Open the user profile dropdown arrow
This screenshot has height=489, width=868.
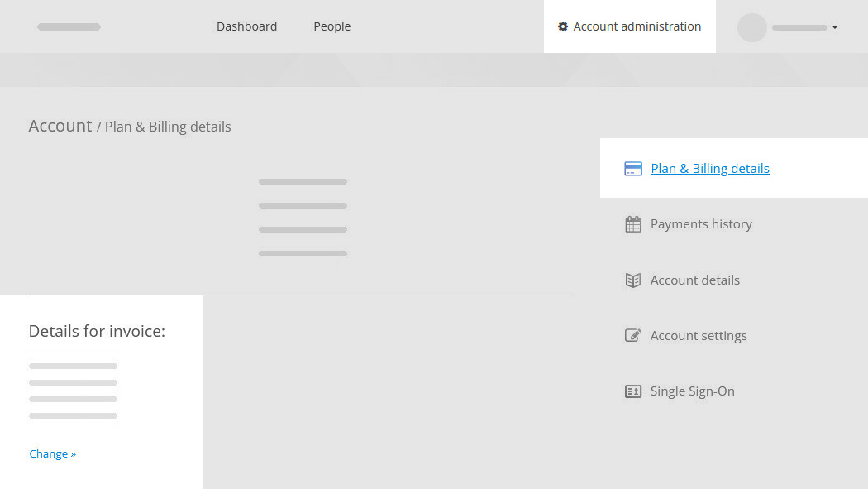[835, 27]
